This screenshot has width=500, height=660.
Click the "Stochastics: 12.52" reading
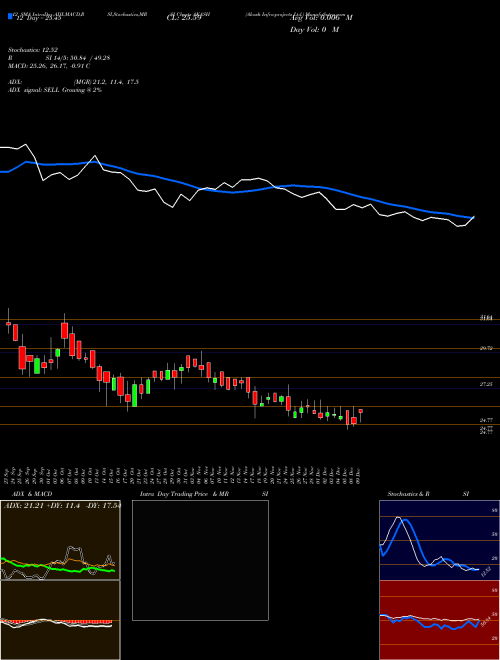33,50
